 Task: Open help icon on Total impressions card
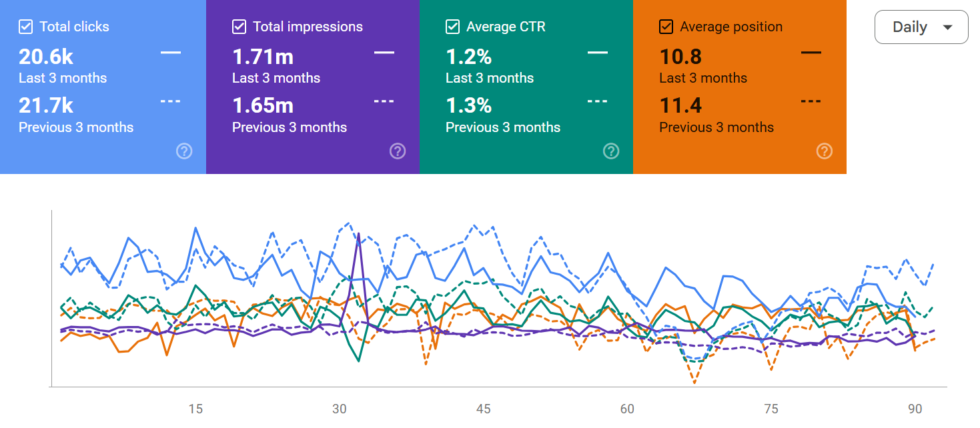coord(398,151)
